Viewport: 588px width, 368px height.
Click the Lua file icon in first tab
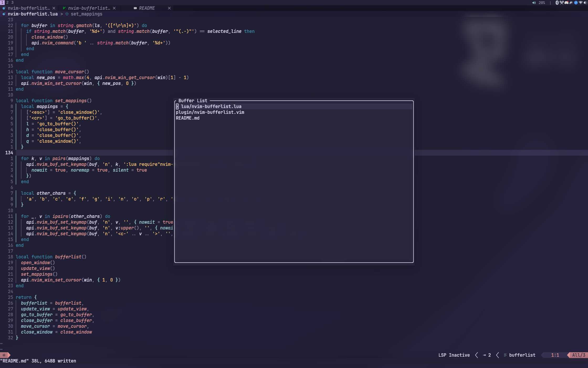pos(4,8)
